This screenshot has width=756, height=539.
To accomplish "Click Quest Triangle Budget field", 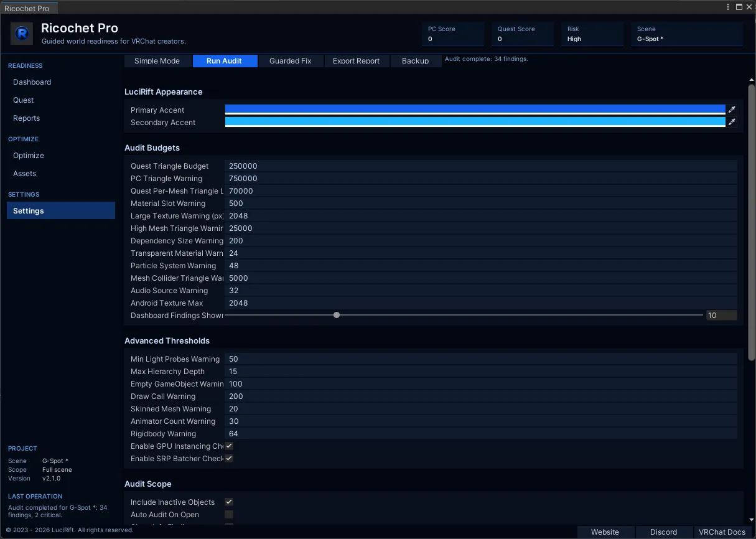I will pyautogui.click(x=481, y=166).
